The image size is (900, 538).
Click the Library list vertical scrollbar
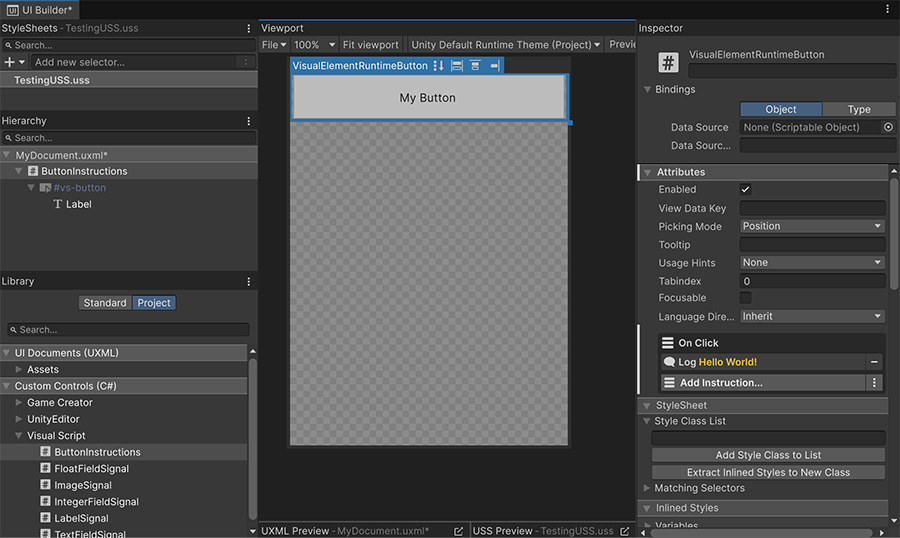coord(253,439)
